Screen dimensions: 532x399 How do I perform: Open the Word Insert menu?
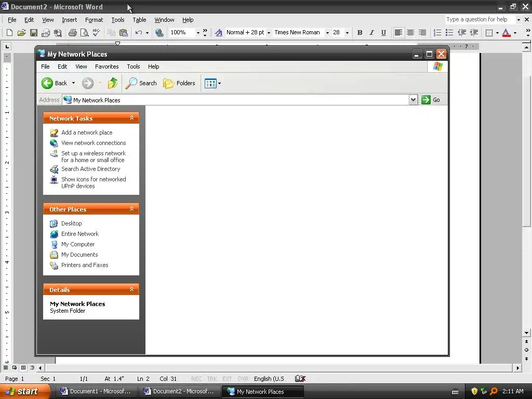(69, 20)
